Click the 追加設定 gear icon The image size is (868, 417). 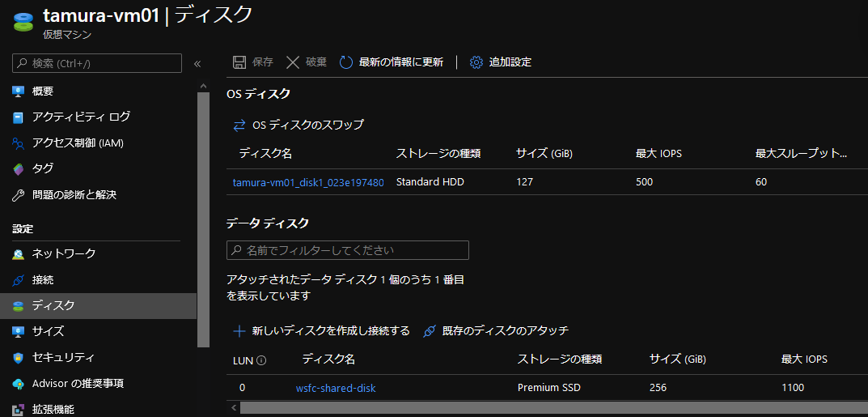point(476,62)
